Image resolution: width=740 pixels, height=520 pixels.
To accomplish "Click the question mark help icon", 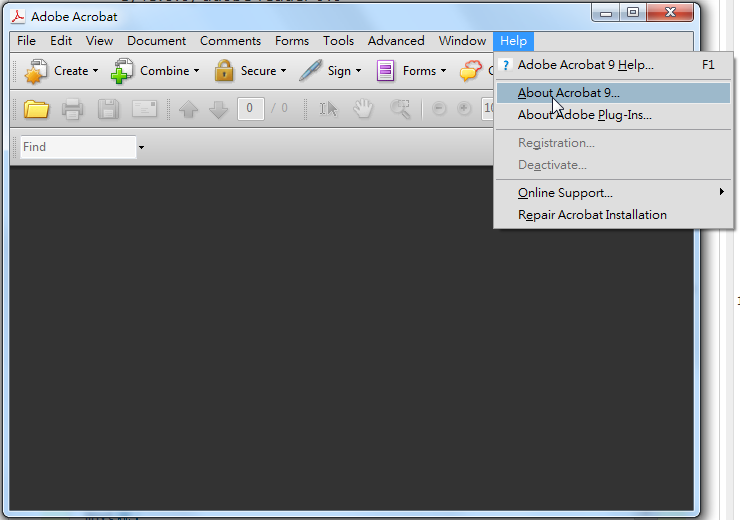I will coord(505,65).
